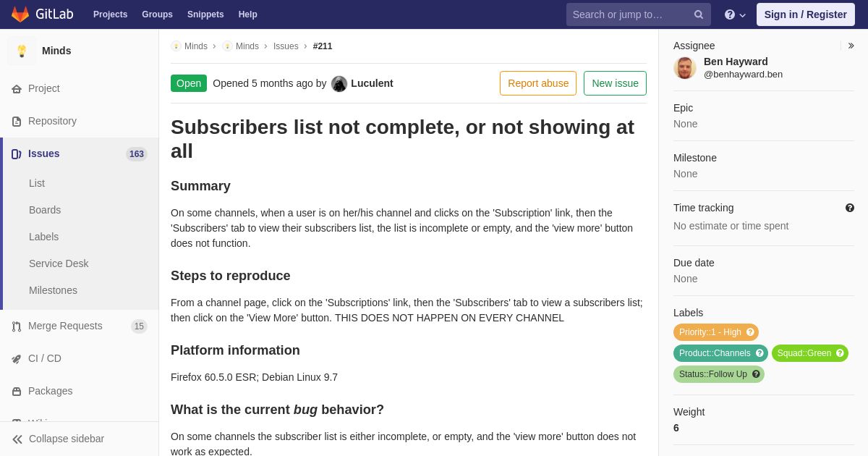This screenshot has width=868, height=456.
Task: Open the Help menu item in navbar
Action: coord(248,14)
